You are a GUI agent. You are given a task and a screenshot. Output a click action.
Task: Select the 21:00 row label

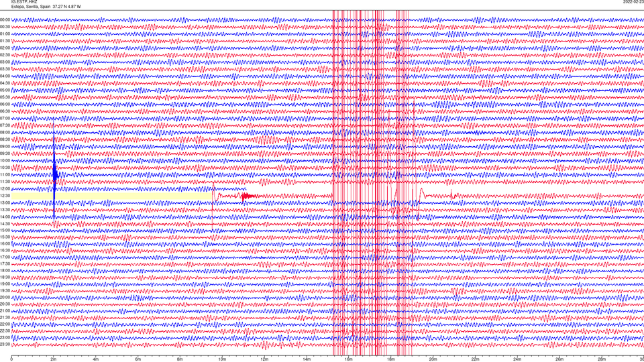5,310
